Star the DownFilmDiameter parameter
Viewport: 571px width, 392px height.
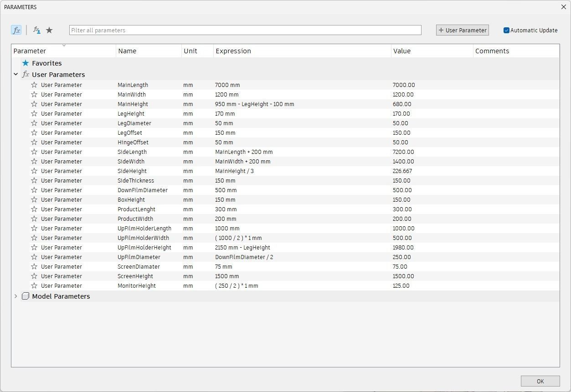coord(34,190)
